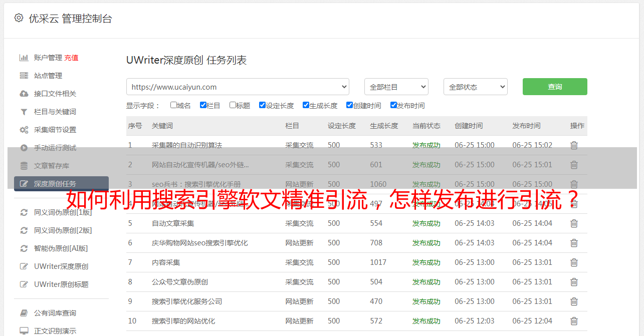Screen dimensions: 644x336
Task: Click the red 充值 link
Action: pyautogui.click(x=71, y=58)
